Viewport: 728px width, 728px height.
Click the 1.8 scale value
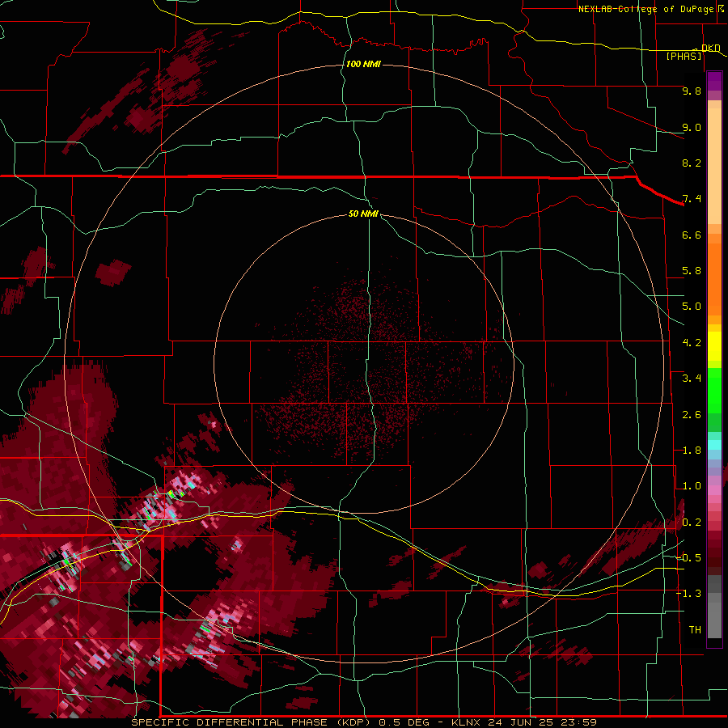tap(692, 451)
